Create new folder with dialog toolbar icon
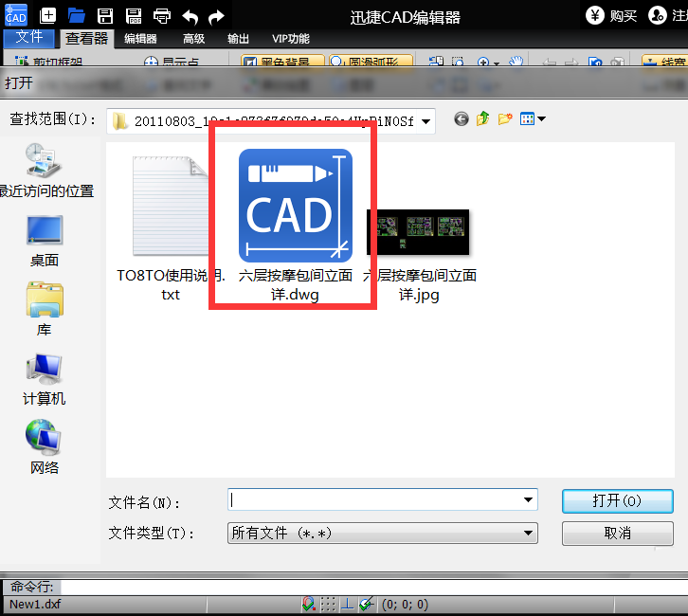Screen dimensions: 688x616 point(505,119)
